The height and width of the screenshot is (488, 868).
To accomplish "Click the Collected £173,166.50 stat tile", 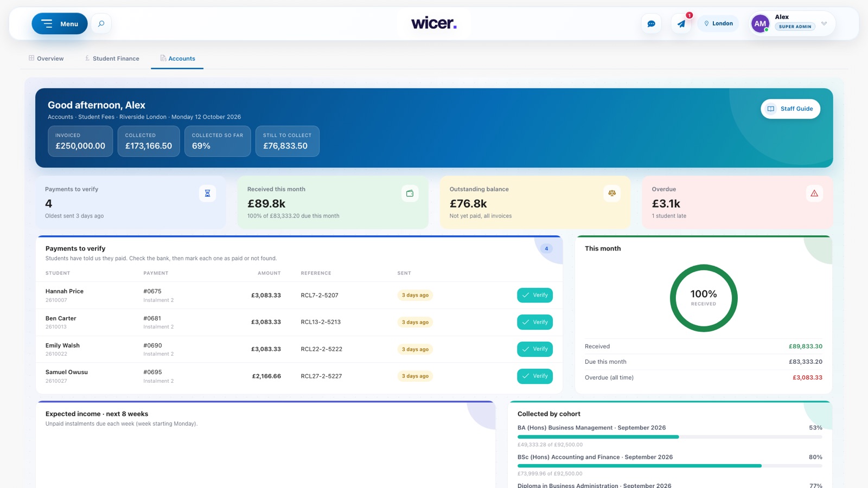I will tap(149, 141).
